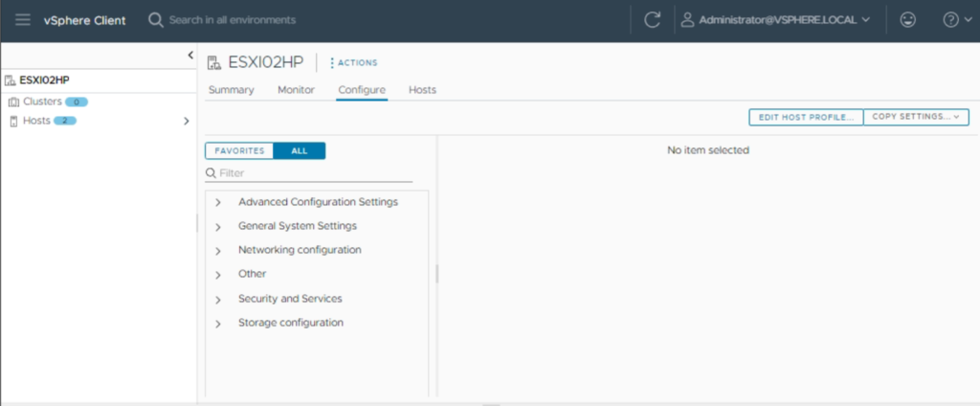
Task: Click the Clusters icon in sidebar
Action: pyautogui.click(x=13, y=101)
